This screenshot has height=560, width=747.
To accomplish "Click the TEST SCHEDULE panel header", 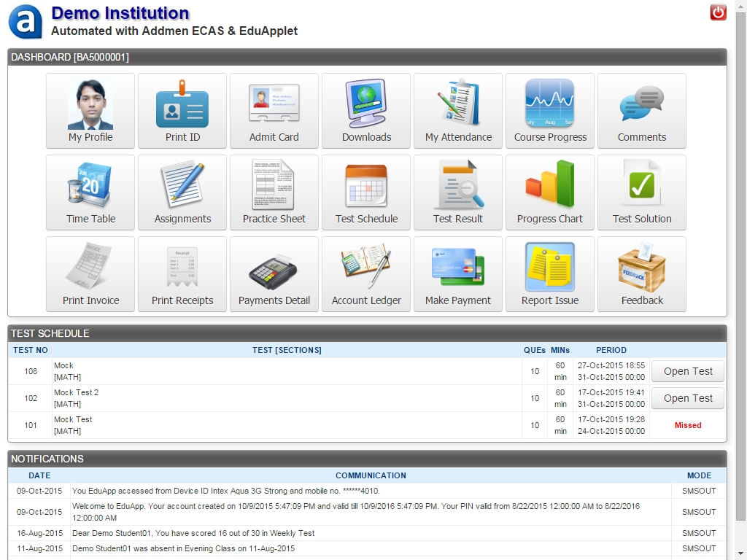I will tap(368, 333).
